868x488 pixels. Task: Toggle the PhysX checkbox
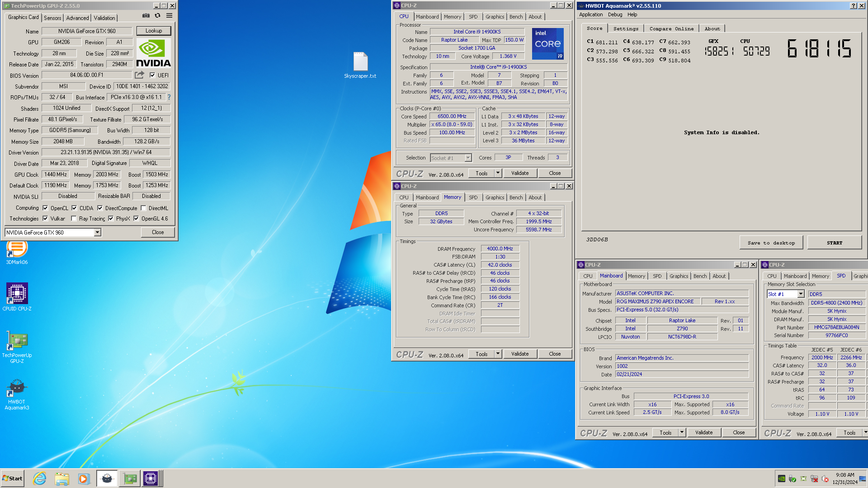[x=111, y=219]
